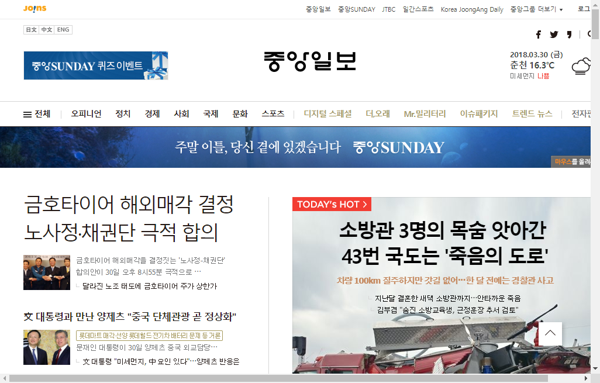Open the 사회 section

coord(182,114)
